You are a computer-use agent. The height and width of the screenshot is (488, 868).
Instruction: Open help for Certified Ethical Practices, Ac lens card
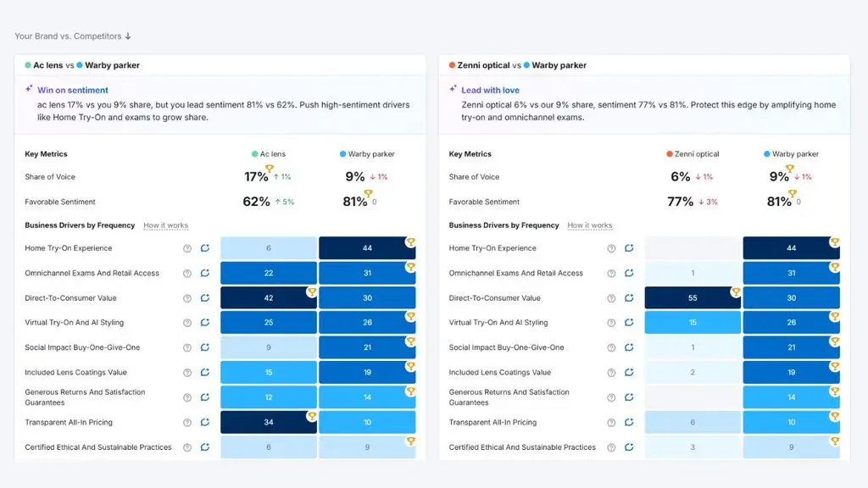(x=187, y=447)
